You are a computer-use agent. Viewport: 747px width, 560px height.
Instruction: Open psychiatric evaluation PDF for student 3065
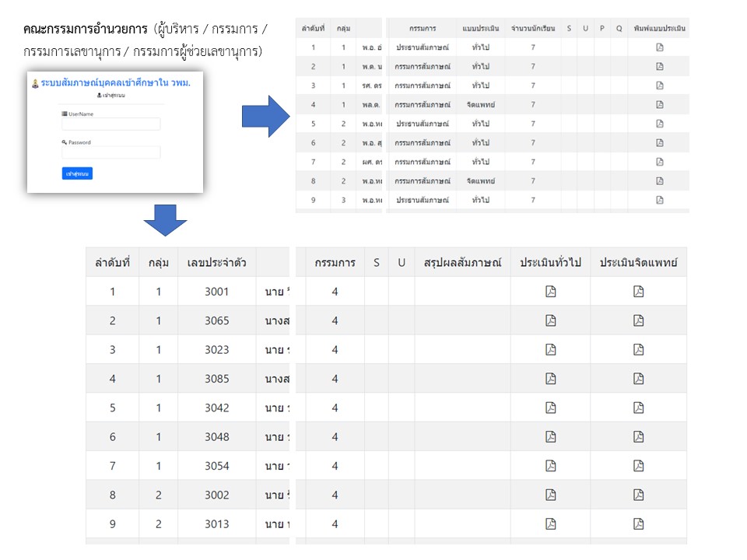(x=638, y=320)
